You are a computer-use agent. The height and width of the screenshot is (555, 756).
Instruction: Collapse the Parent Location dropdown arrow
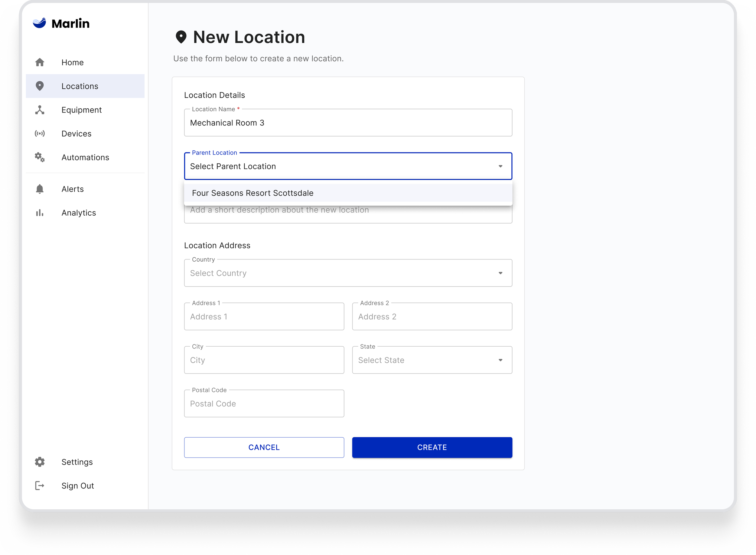[x=500, y=166]
